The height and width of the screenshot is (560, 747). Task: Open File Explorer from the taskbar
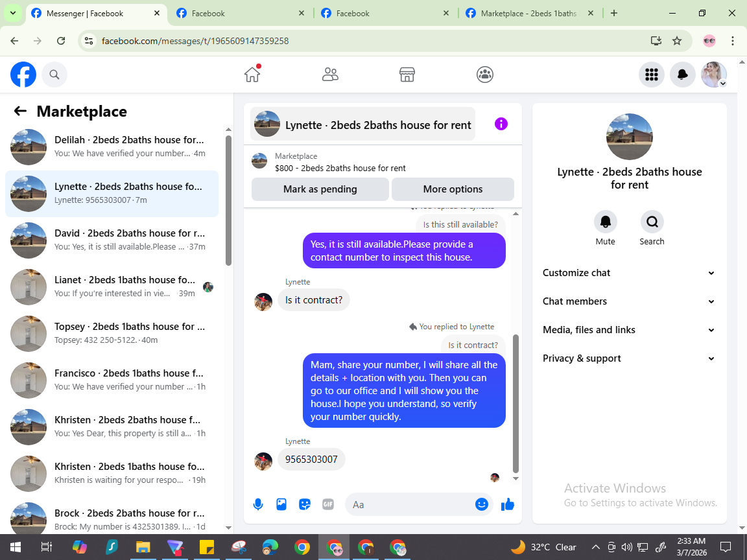(143, 547)
